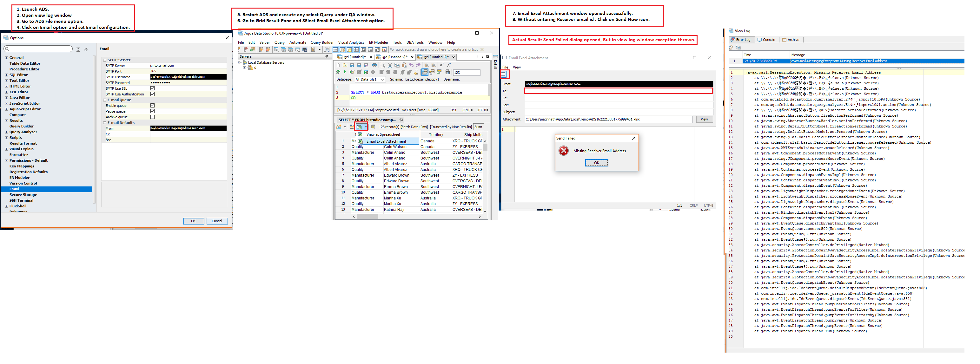
Task: Click the uppercase 'A' case icon
Action: coord(449,65)
